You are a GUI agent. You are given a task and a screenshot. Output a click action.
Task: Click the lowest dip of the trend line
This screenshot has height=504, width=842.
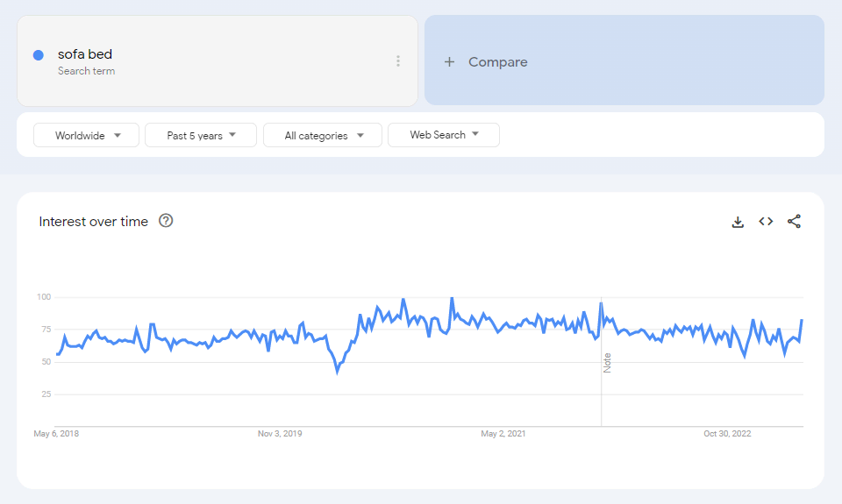[x=337, y=373]
